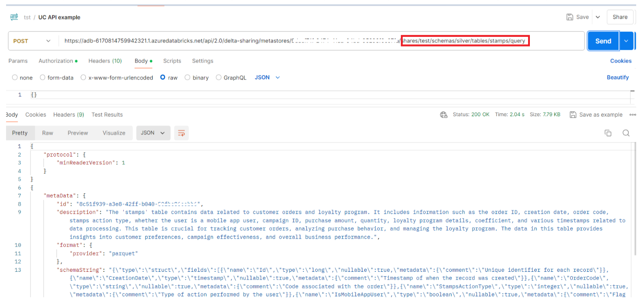Switch to response Cookies tab
Viewport: 644px width, 300px height.
(36, 115)
